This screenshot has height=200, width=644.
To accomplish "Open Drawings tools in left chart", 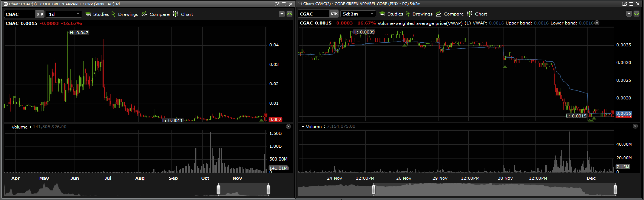I will [125, 14].
